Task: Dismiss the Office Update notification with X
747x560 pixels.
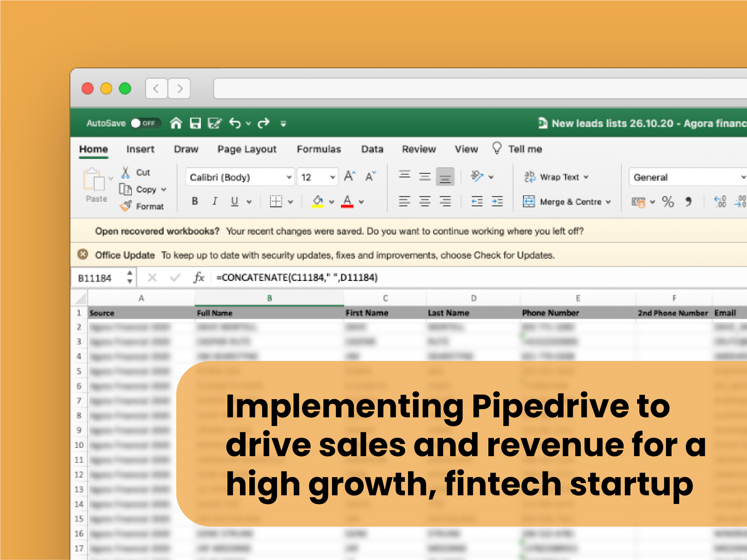Action: (83, 254)
